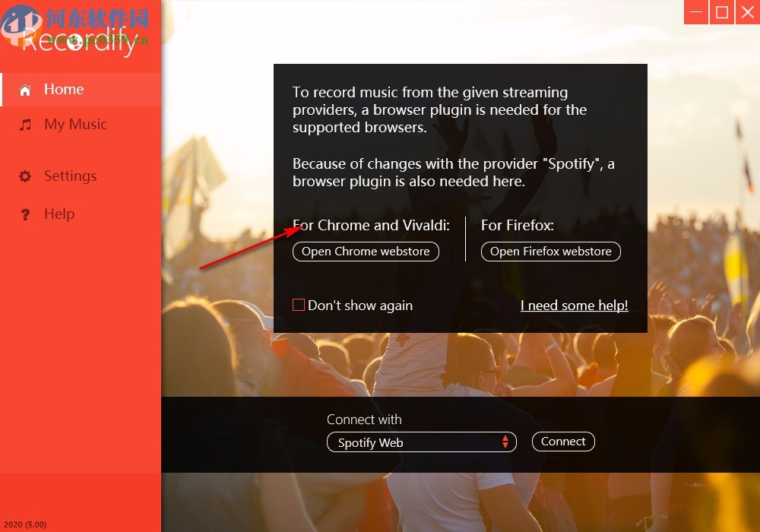Open the Settings menu item

pyautogui.click(x=81, y=176)
